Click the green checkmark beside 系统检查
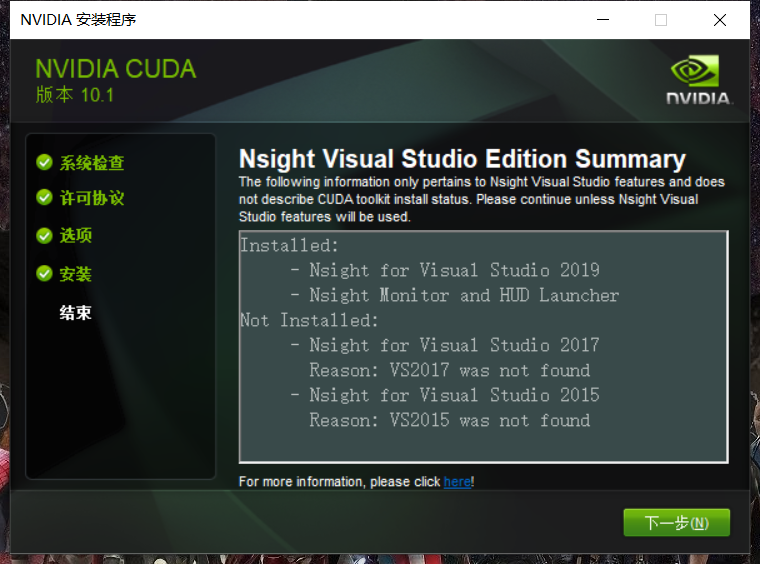Viewport: 760px width, 564px height. click(x=44, y=162)
